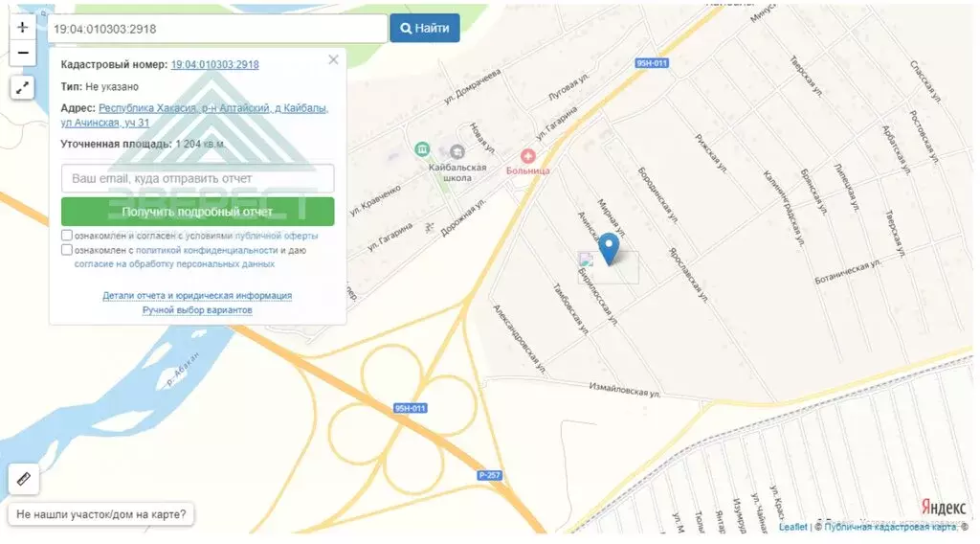
Task: Open Ручной выбор вариантов link
Action: [x=197, y=310]
